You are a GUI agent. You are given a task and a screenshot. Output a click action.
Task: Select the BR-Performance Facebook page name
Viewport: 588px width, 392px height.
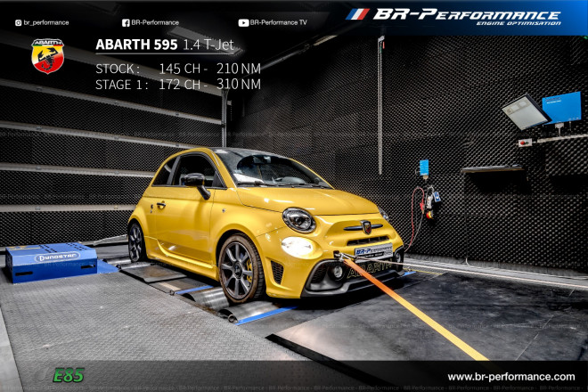(x=155, y=22)
